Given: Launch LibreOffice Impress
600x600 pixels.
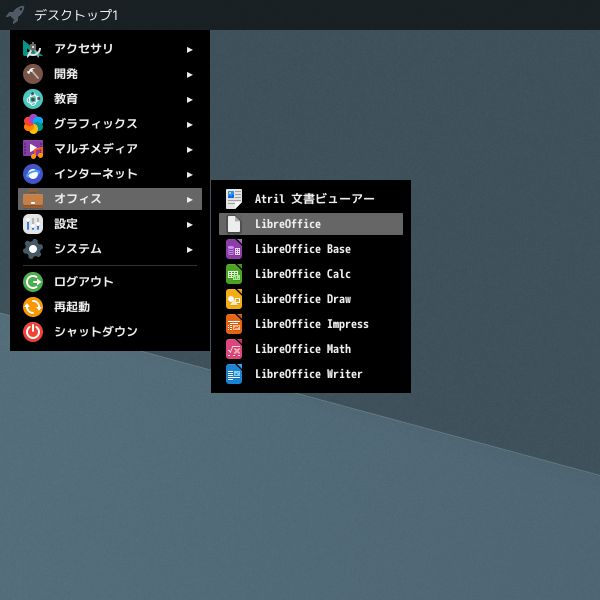Looking at the screenshot, I should pos(311,324).
